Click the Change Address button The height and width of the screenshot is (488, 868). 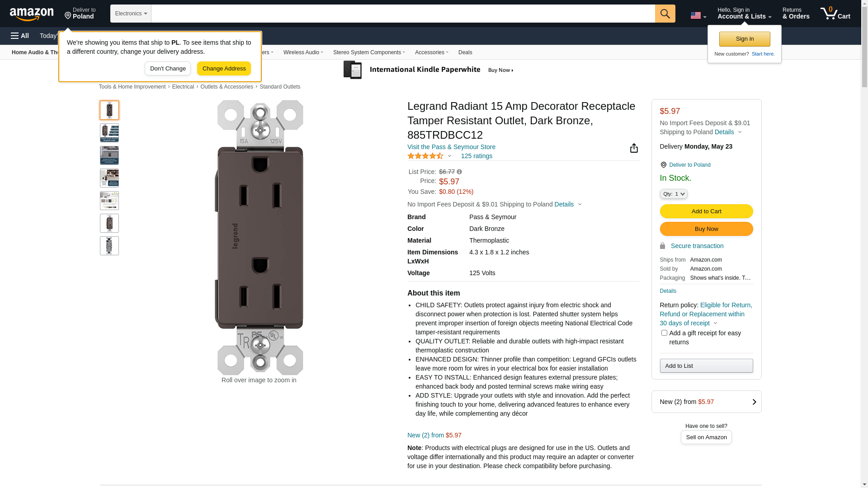pyautogui.click(x=224, y=69)
